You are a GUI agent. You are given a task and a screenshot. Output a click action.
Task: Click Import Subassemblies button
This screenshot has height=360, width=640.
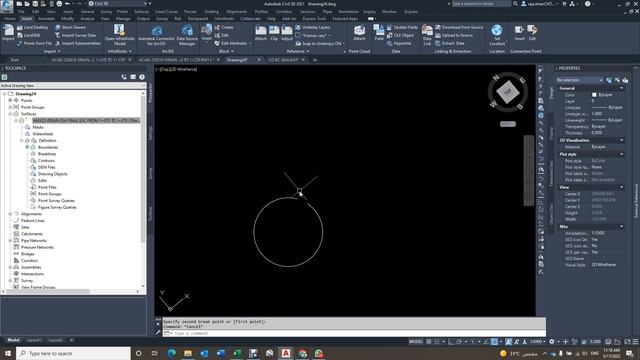tap(77, 43)
